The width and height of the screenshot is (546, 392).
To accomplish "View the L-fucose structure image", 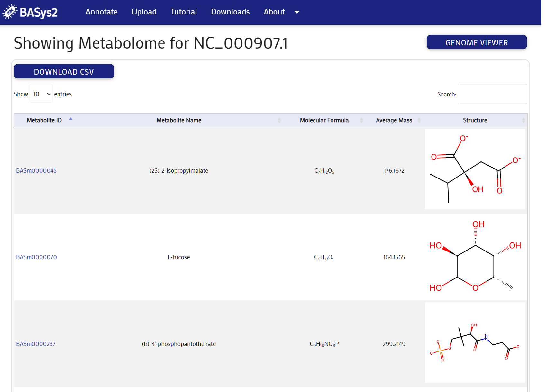I will [x=475, y=257].
